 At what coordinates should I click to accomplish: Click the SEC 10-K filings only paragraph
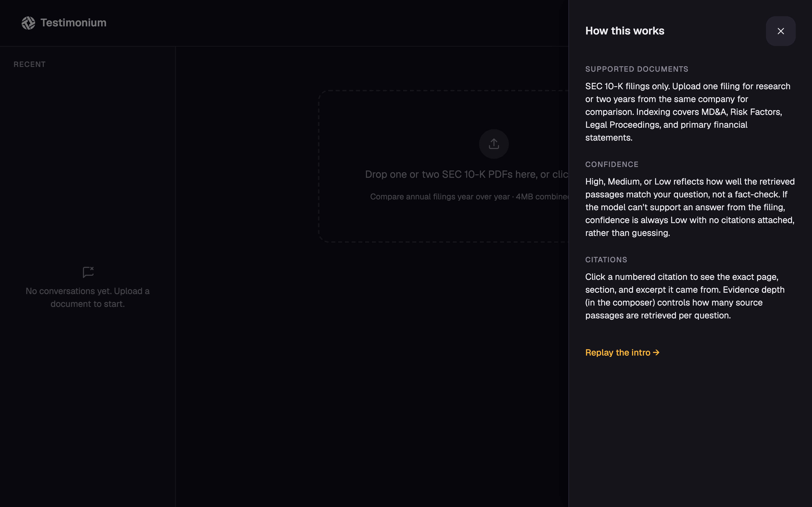click(x=687, y=112)
